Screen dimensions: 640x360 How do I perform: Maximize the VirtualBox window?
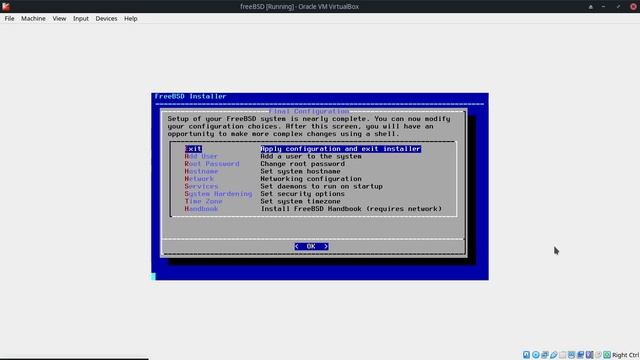618,7
